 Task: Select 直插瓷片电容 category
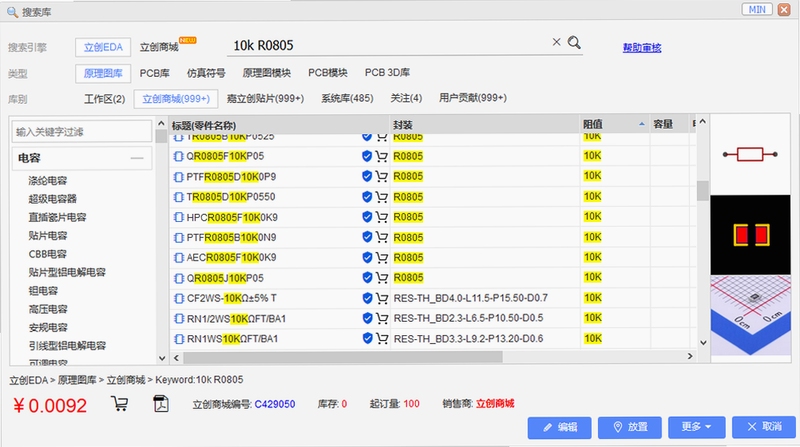coord(57,217)
